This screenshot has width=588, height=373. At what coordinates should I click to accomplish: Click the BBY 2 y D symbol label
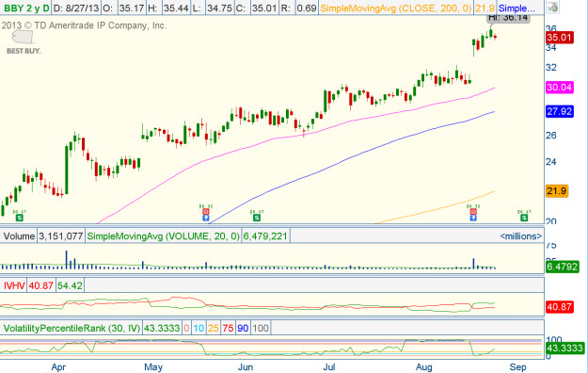coord(26,8)
